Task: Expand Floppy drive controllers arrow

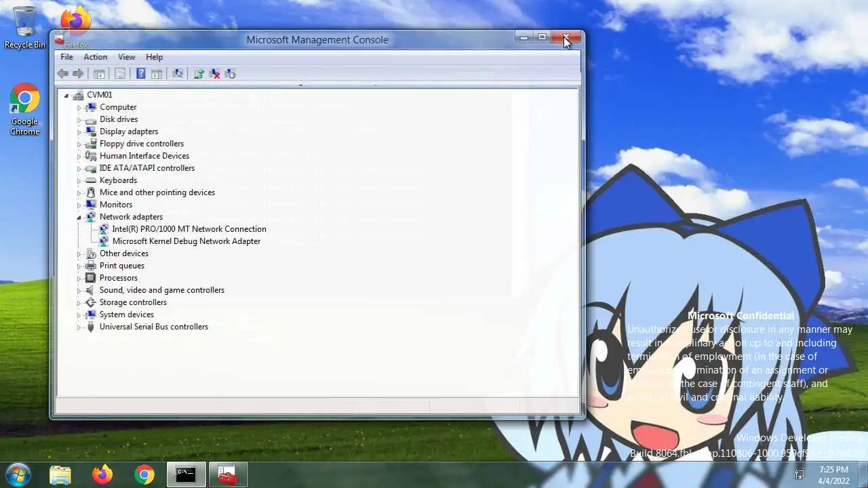Action: pos(79,144)
